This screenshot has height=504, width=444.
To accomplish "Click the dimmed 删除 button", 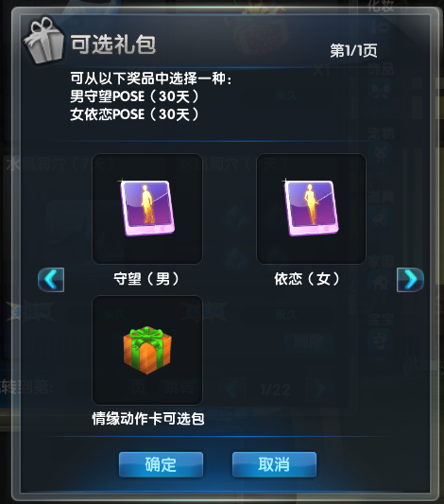I will coord(309,342).
